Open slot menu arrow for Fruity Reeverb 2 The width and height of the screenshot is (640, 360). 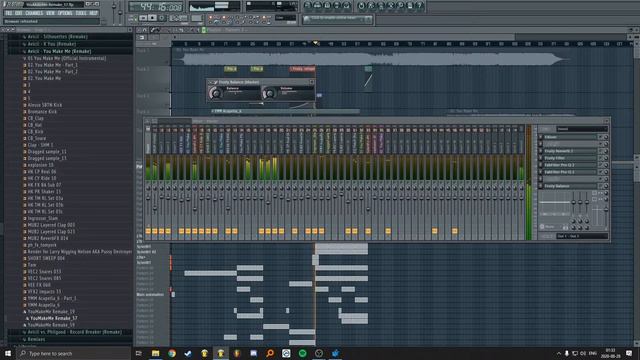pos(540,151)
